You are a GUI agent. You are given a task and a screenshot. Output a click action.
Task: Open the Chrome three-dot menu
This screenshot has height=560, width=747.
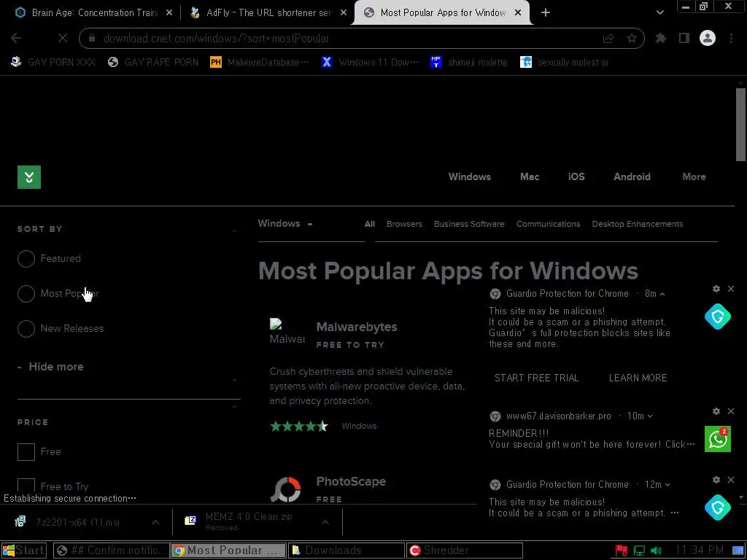pos(731,38)
